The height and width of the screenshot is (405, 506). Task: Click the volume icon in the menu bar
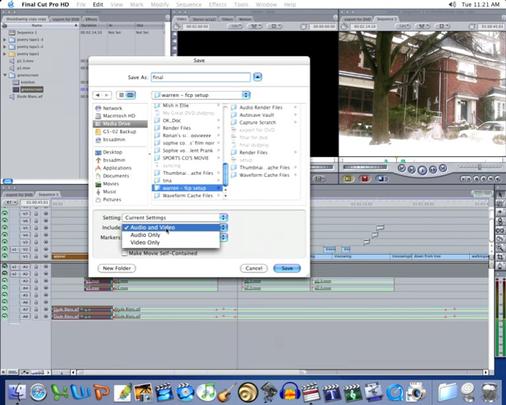452,4
